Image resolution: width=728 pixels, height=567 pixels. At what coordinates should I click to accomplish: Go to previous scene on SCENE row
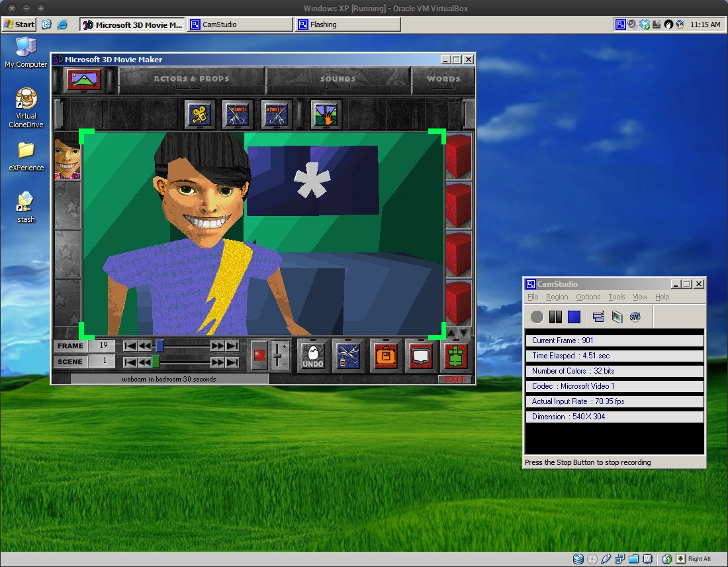point(144,362)
